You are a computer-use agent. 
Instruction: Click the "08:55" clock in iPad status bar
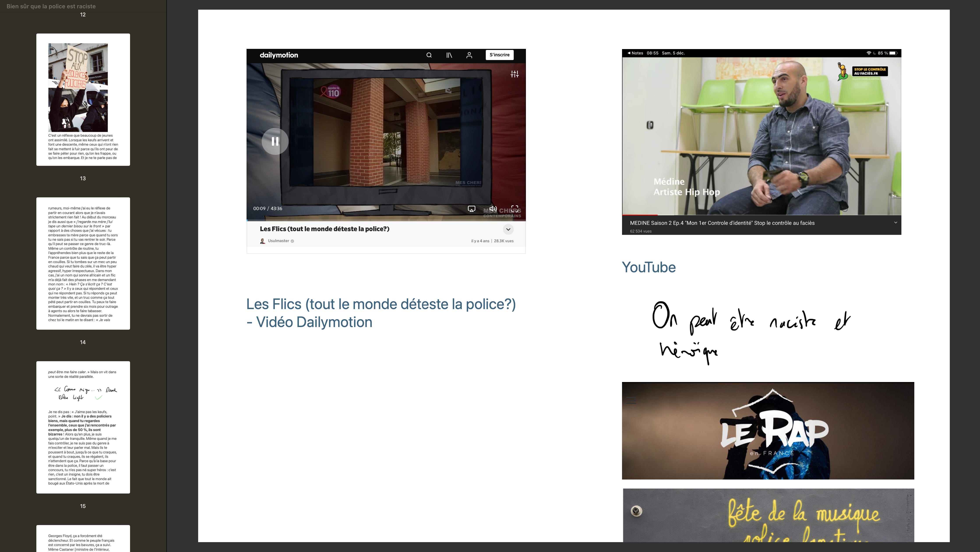pos(652,53)
